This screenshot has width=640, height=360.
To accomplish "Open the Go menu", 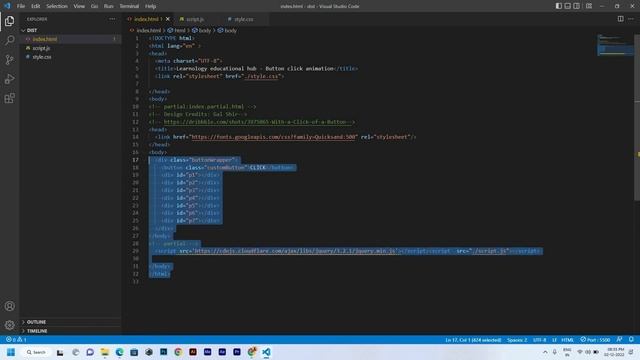I will click(94, 6).
